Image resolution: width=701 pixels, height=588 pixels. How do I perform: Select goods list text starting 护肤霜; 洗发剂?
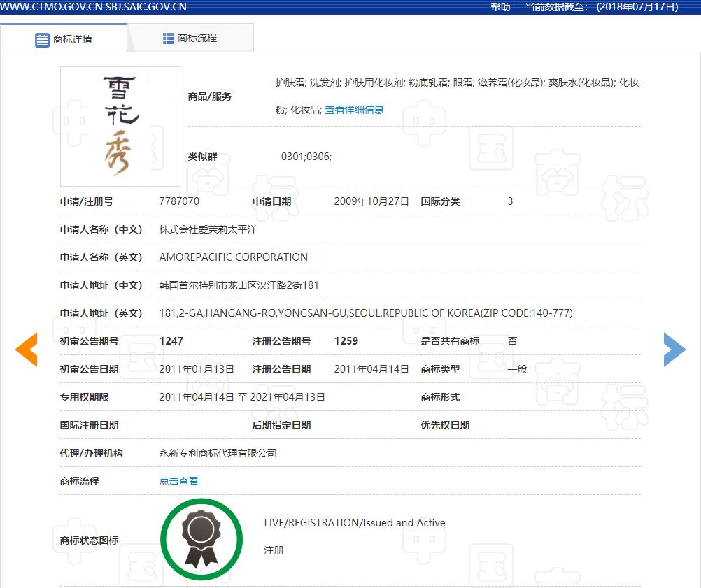[457, 96]
